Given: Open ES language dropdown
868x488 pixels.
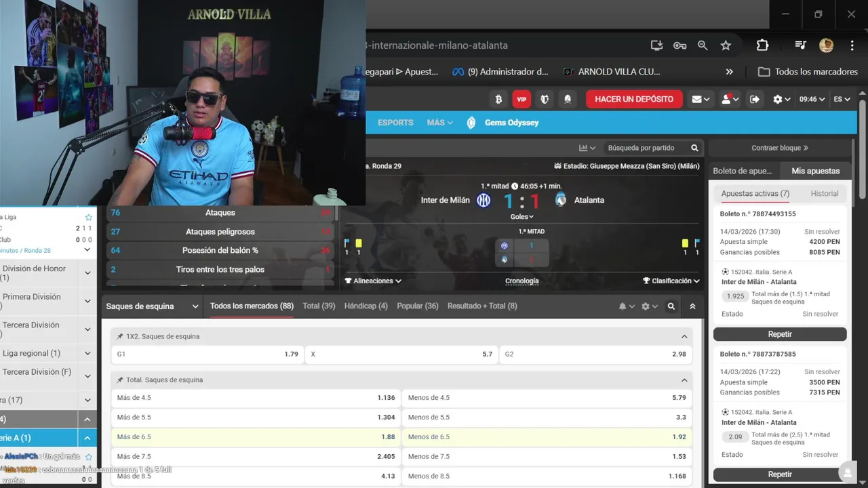Looking at the screenshot, I should [842, 99].
